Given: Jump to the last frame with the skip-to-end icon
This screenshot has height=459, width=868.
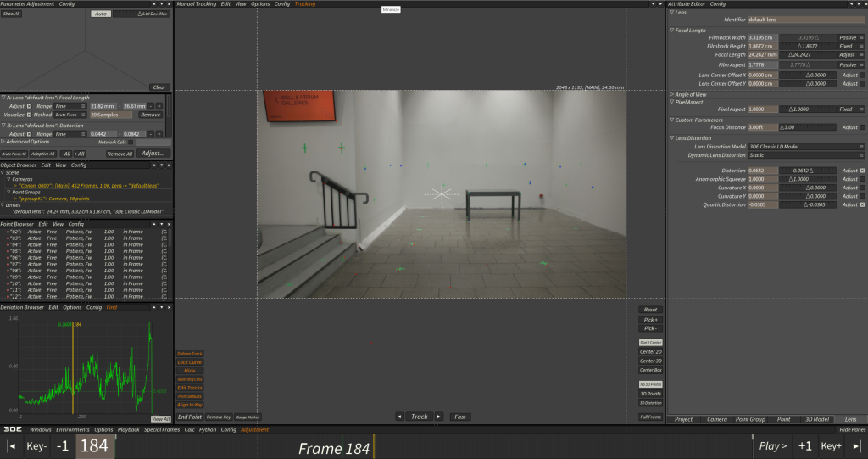Looking at the screenshot, I should 856,446.
